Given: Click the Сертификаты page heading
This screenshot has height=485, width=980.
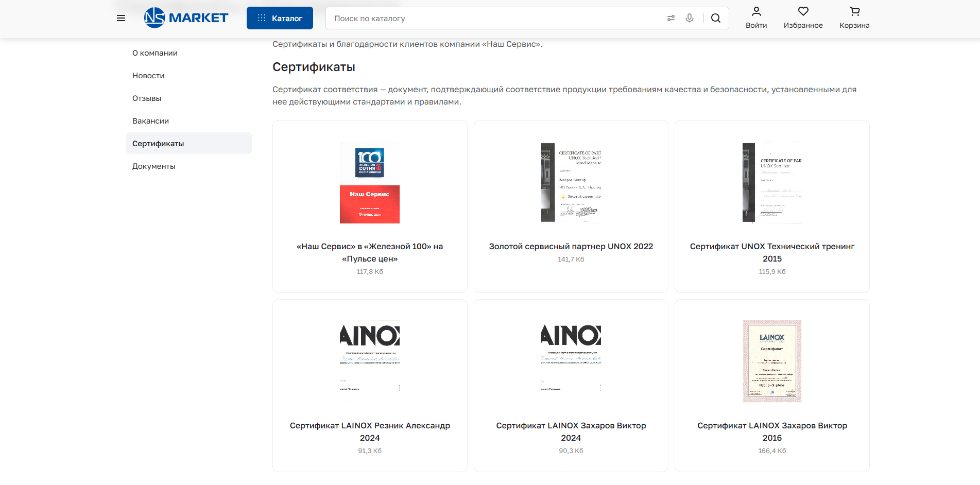Looking at the screenshot, I should tap(314, 67).
